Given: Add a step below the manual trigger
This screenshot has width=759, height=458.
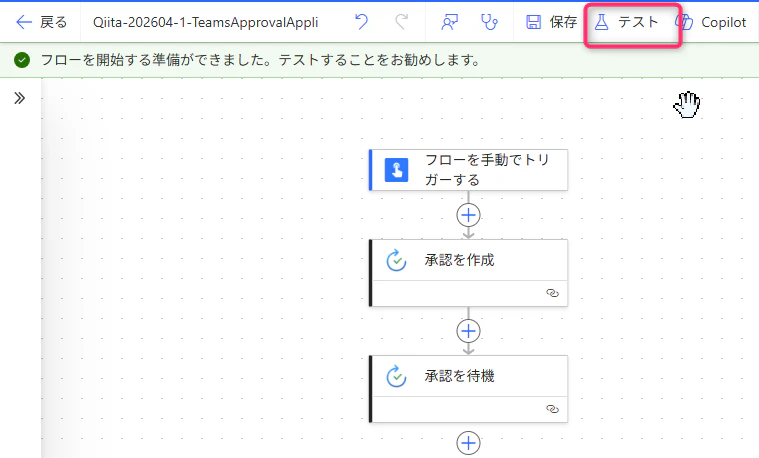Looking at the screenshot, I should (x=468, y=215).
